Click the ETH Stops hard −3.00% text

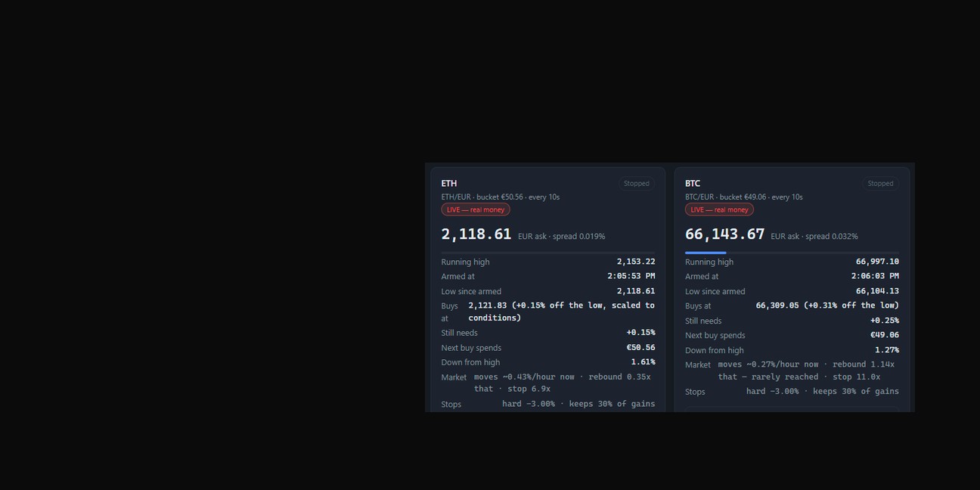[x=578, y=404]
